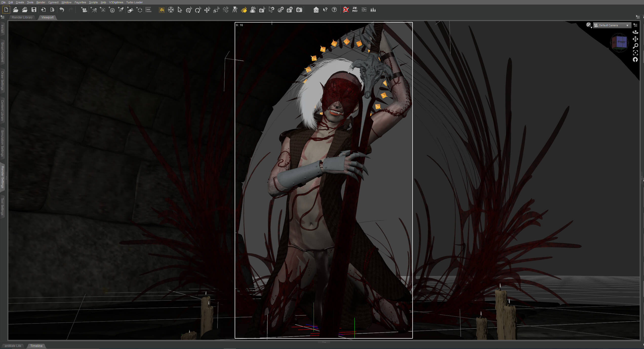Click the Undo arrow icon

tap(62, 10)
